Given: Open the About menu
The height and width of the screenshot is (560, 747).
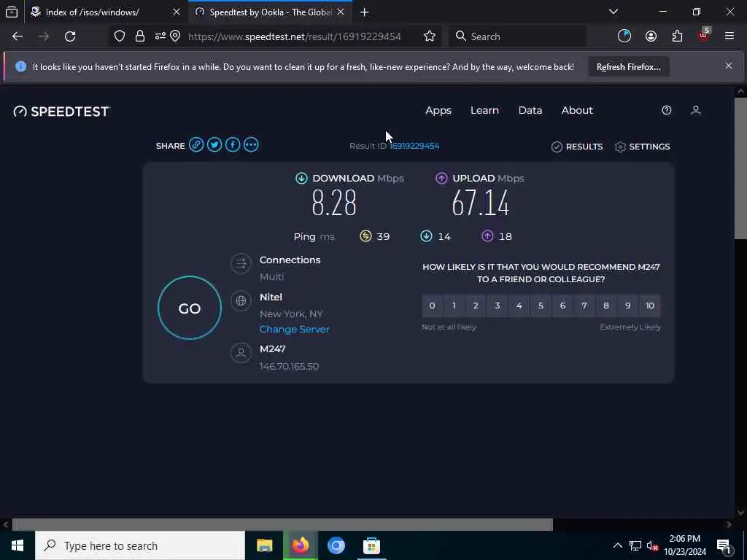Looking at the screenshot, I should coord(577,111).
